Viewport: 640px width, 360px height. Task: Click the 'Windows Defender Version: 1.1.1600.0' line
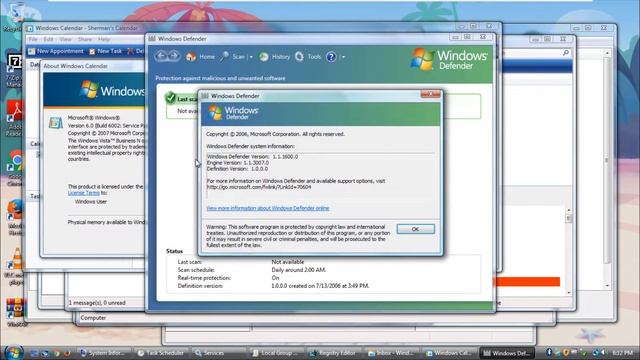(252, 157)
